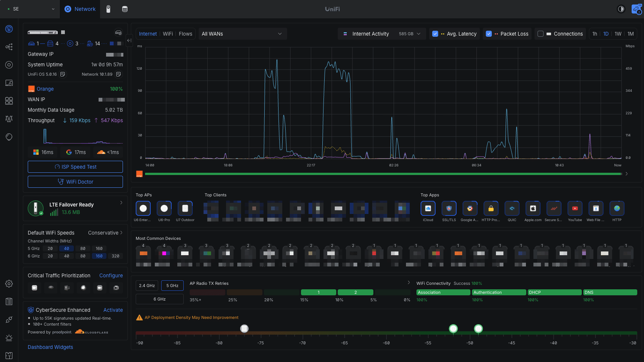
Task: Select the 1W time range
Action: pyautogui.click(x=618, y=34)
